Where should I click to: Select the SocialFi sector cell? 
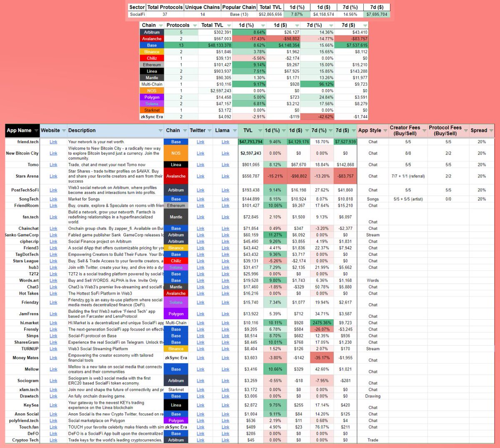click(137, 14)
